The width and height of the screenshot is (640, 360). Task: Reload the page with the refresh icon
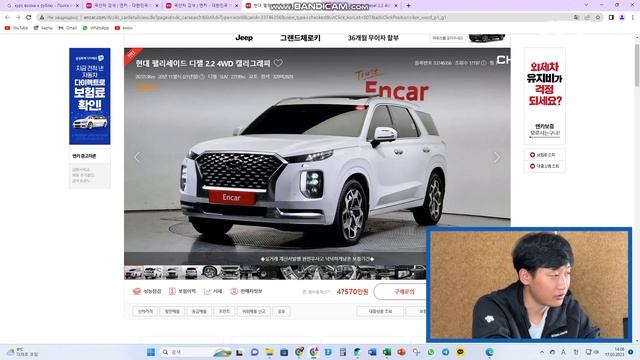pos(29,18)
